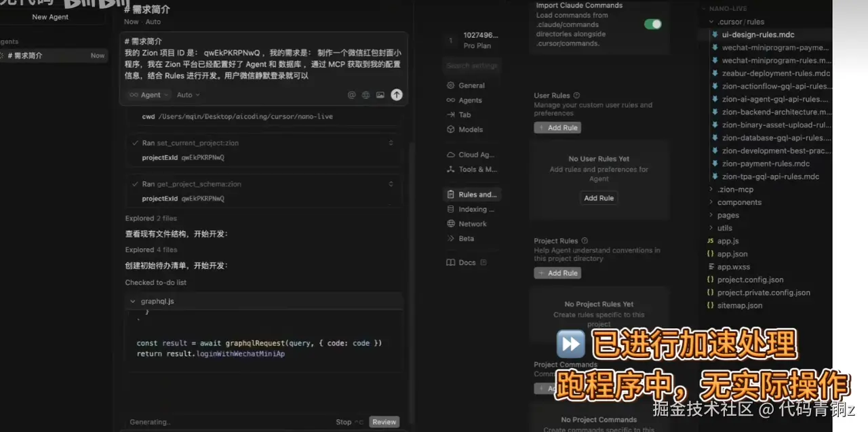The height and width of the screenshot is (432, 868).
Task: Click the globe web search icon
Action: [x=366, y=95]
